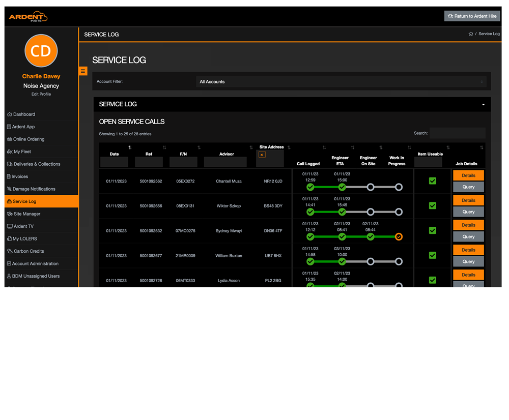Toggle Item Useable checkbox for 5001092656
Screen dimensions: 509x420
click(432, 205)
